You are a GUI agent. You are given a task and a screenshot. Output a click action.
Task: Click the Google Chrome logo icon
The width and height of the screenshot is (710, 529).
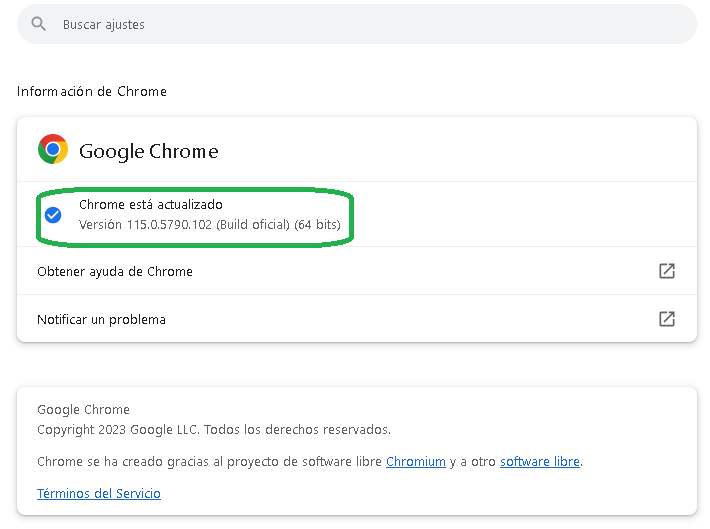pos(53,149)
